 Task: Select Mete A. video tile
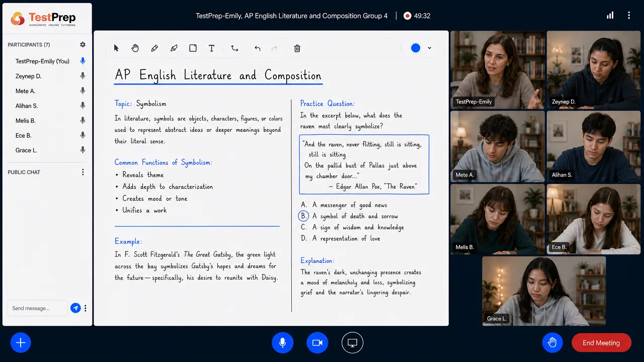[498, 146]
